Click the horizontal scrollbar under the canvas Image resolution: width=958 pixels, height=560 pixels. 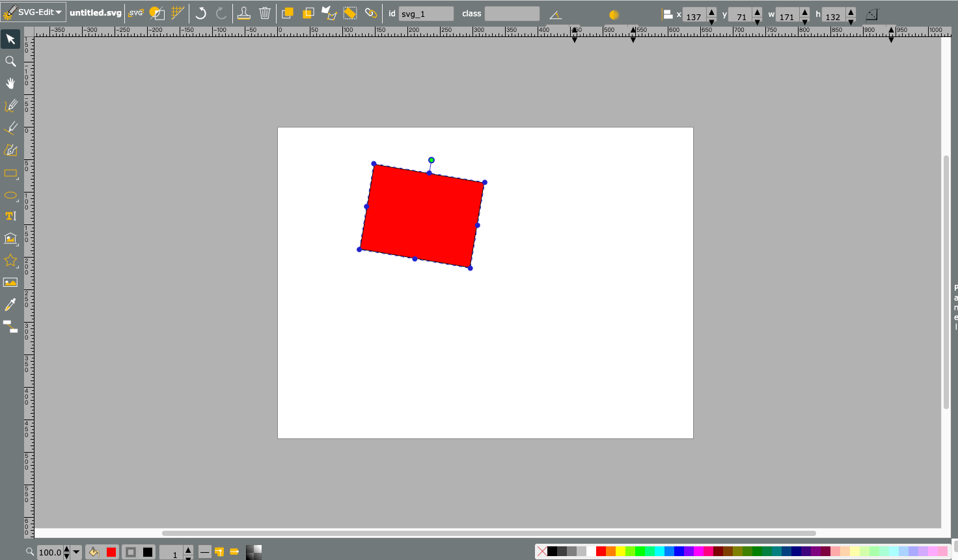click(489, 533)
